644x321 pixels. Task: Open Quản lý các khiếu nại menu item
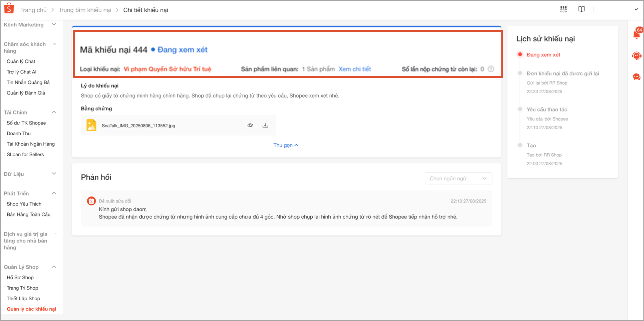[31, 309]
